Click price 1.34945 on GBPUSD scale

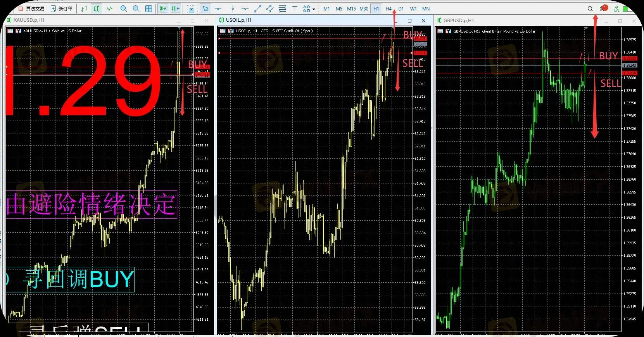[630, 319]
